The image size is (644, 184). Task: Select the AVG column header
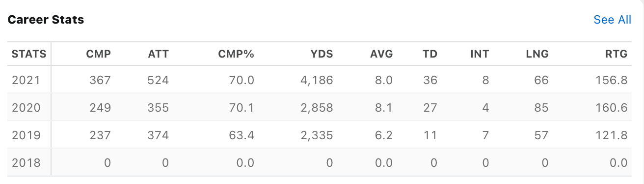click(381, 54)
